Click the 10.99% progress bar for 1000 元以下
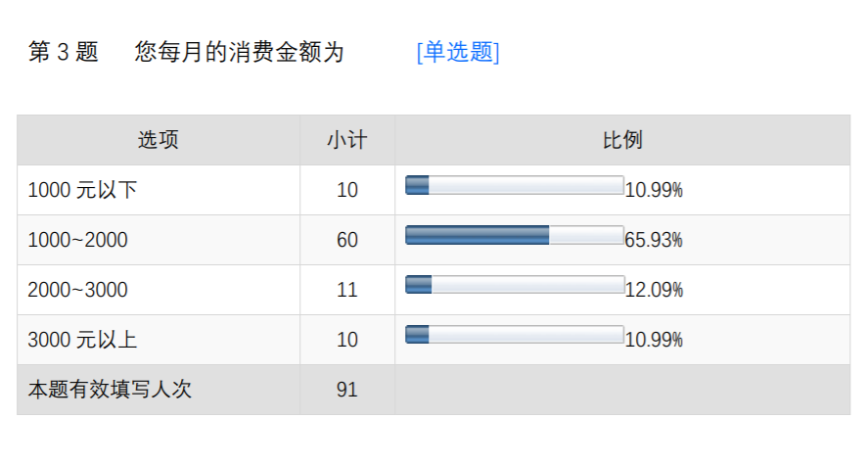The width and height of the screenshot is (868, 466). 515,185
